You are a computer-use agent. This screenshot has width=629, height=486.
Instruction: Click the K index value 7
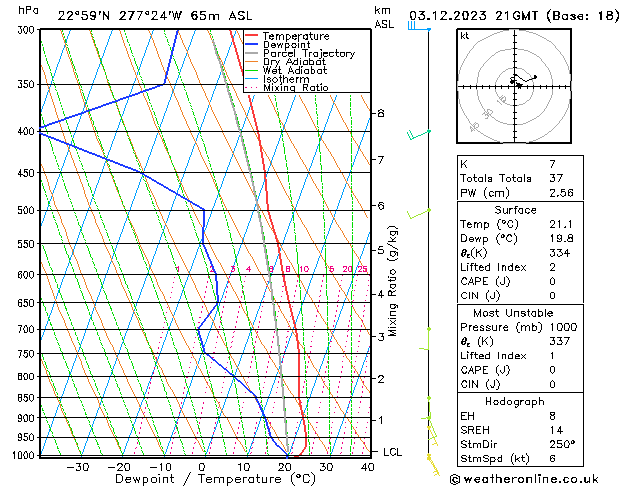pyautogui.click(x=552, y=164)
